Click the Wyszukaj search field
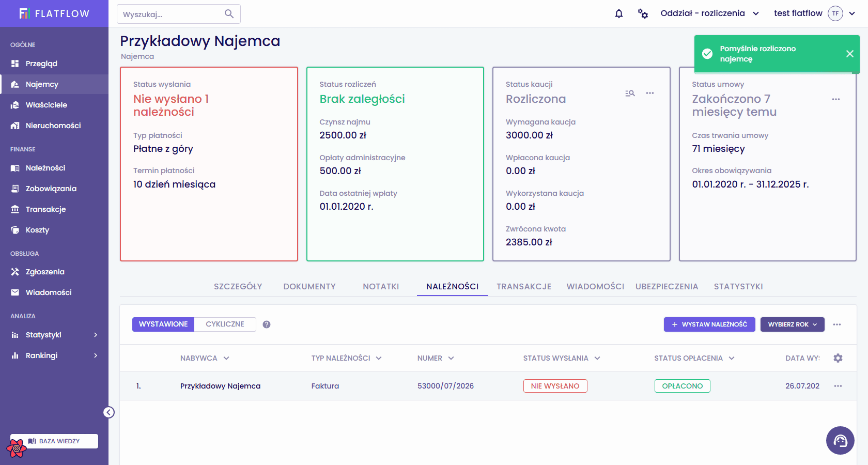The width and height of the screenshot is (868, 465). [x=179, y=14]
